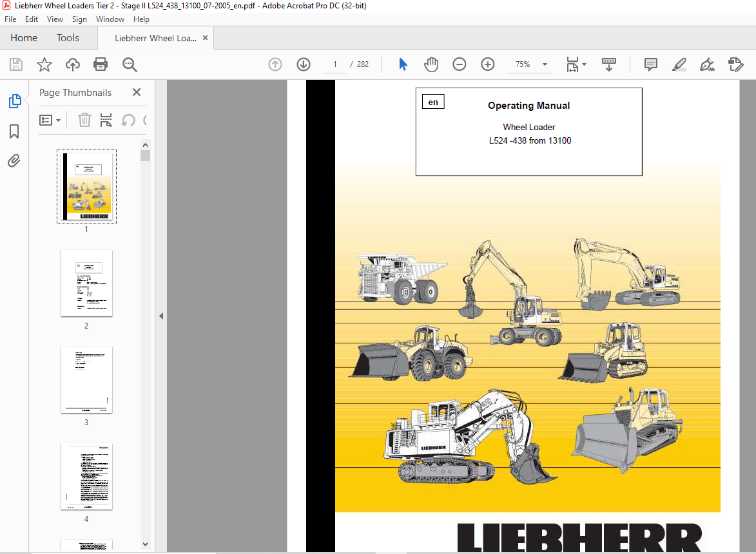Select the Highlight text pen tool
The image size is (756, 554).
679,64
